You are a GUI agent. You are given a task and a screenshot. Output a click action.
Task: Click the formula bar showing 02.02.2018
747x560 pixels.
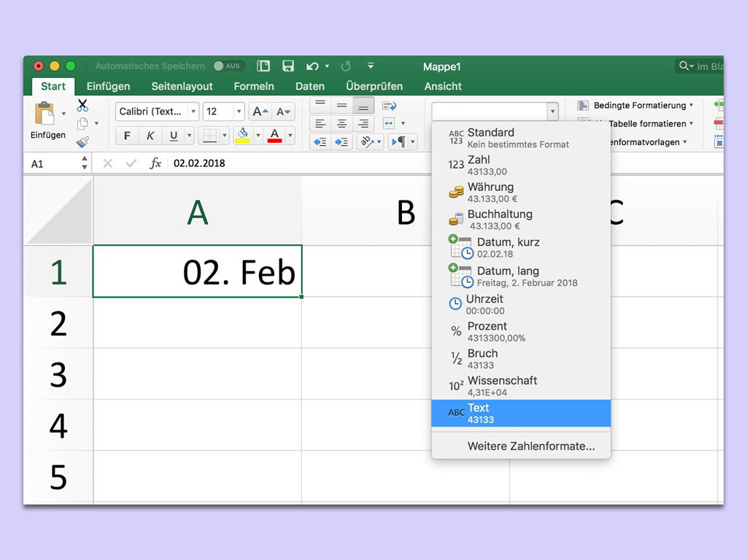[x=292, y=163]
